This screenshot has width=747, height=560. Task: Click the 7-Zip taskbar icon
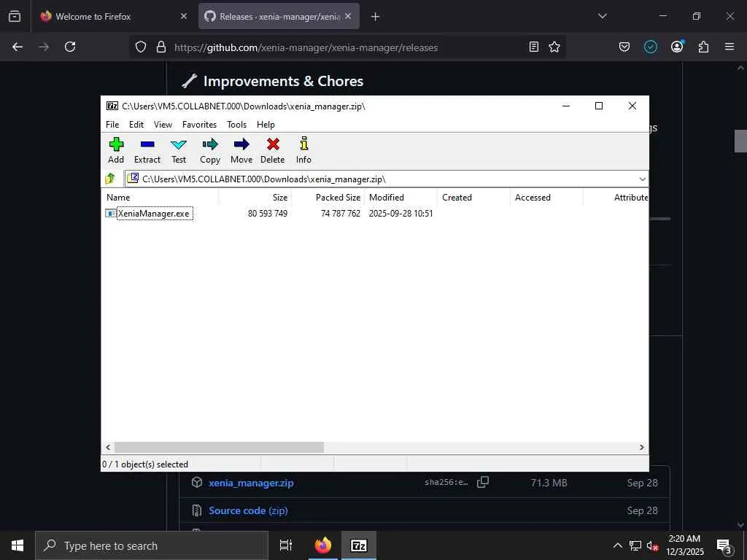pos(359,545)
